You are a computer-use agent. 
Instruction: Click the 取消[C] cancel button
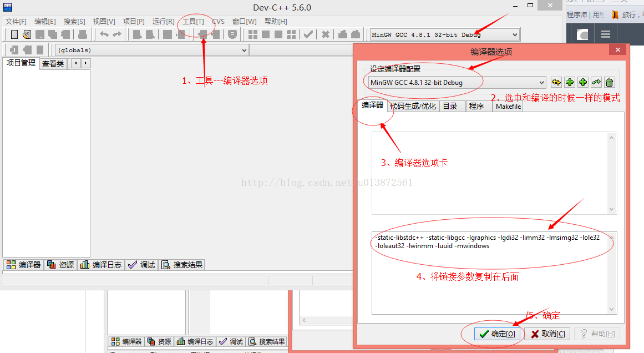pos(547,334)
